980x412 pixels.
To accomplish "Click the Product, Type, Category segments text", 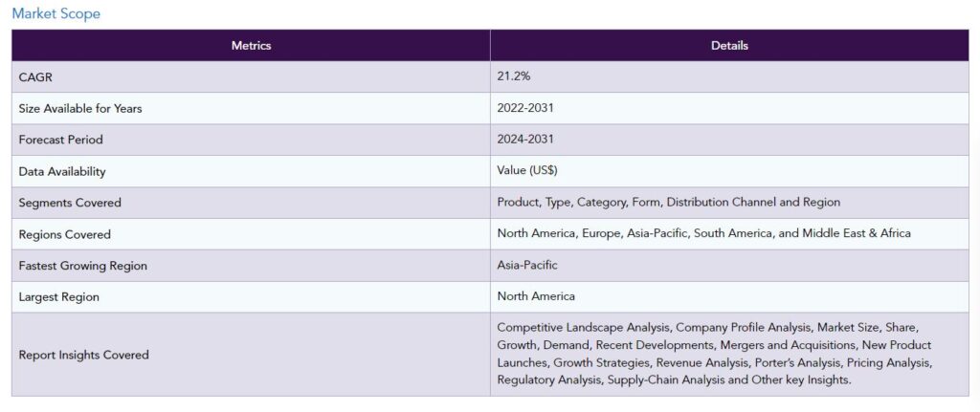I will [x=668, y=203].
